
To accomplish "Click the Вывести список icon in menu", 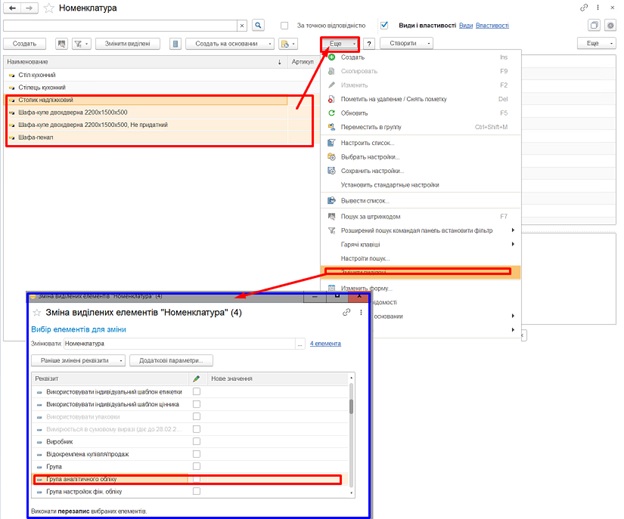I will point(331,201).
